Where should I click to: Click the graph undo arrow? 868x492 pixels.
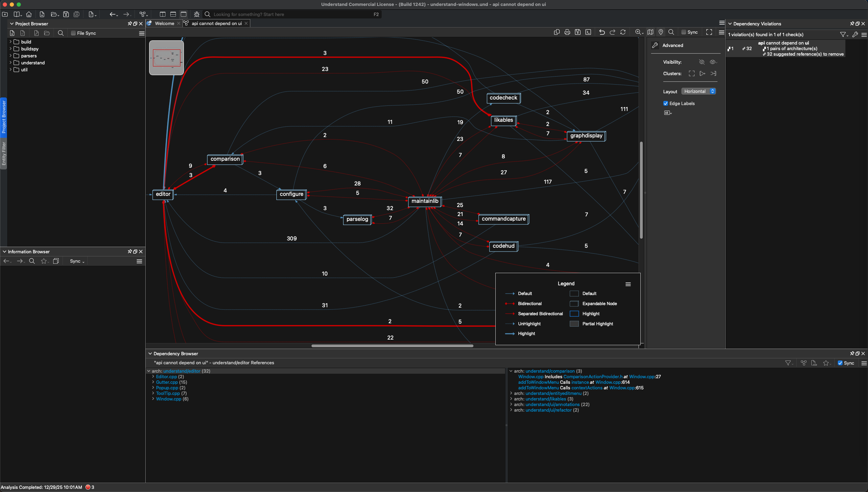click(602, 32)
